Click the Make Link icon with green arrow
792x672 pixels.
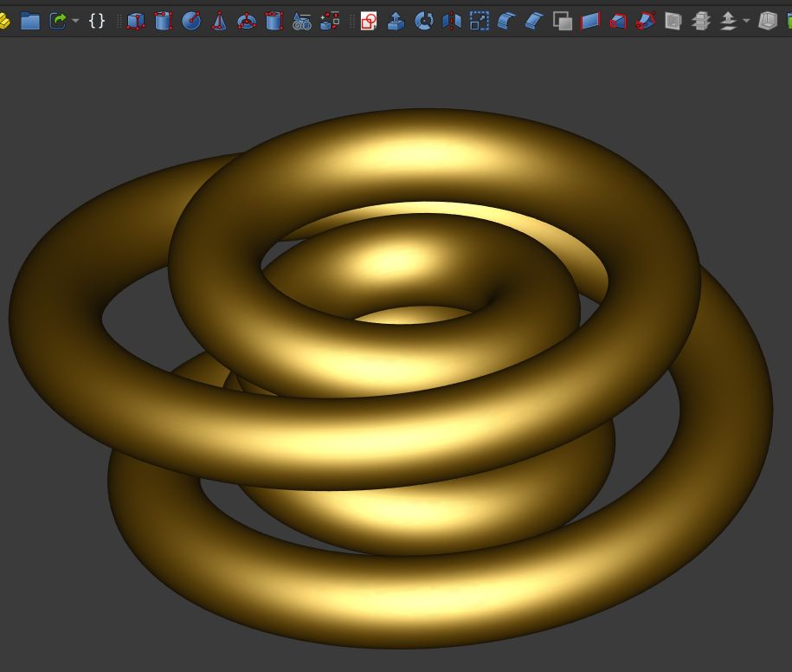[x=58, y=22]
